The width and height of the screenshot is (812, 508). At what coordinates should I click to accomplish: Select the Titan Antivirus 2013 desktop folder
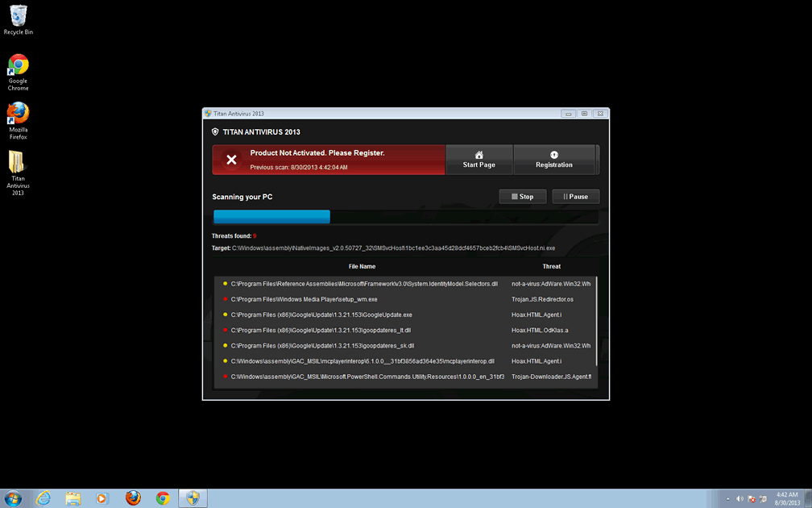(x=18, y=164)
